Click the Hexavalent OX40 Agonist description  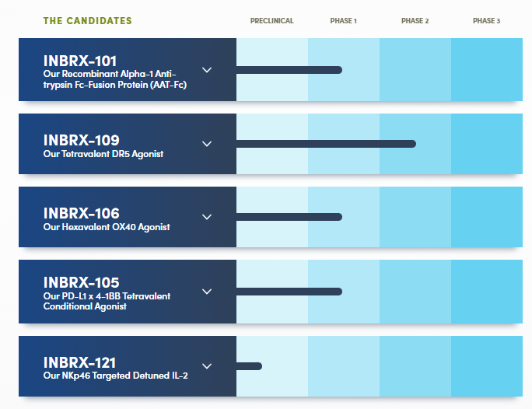(x=107, y=227)
